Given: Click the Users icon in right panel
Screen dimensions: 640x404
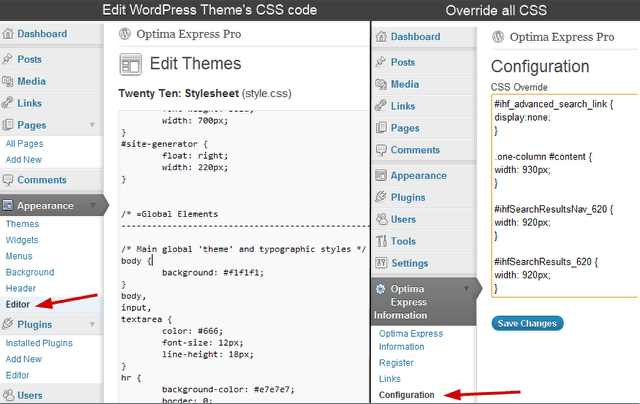Looking at the screenshot, I should tap(381, 219).
